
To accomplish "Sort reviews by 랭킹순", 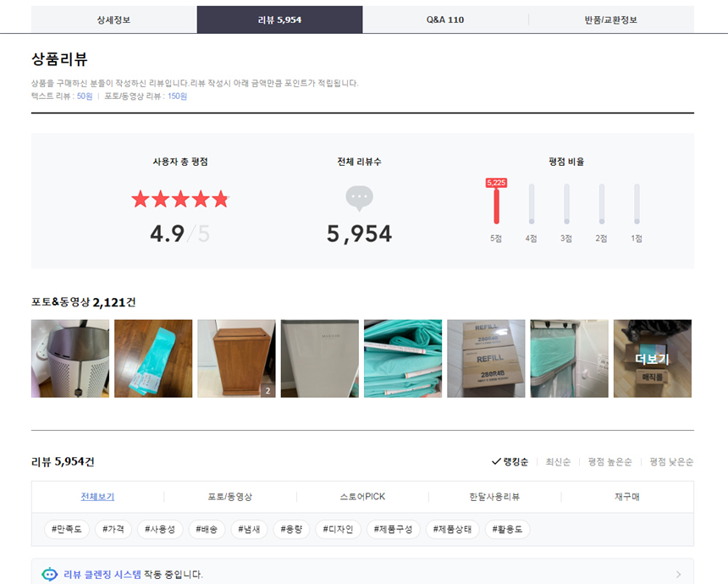I will 510,462.
